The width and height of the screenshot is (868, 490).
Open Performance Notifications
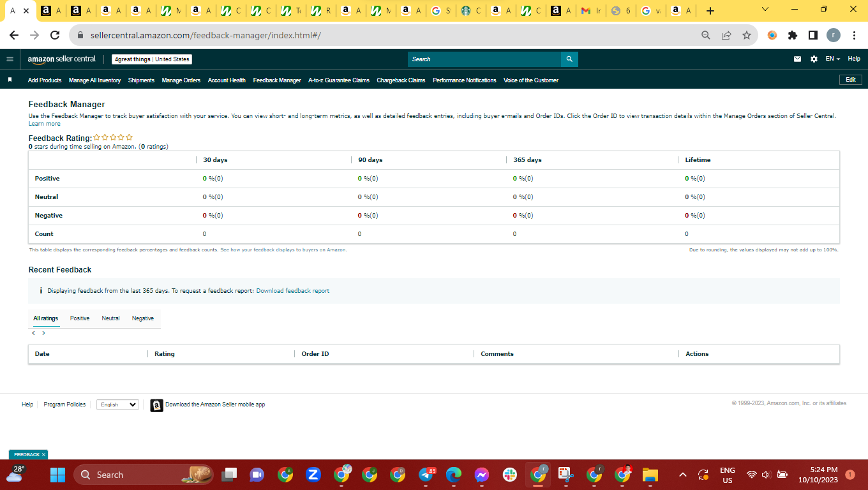[464, 80]
